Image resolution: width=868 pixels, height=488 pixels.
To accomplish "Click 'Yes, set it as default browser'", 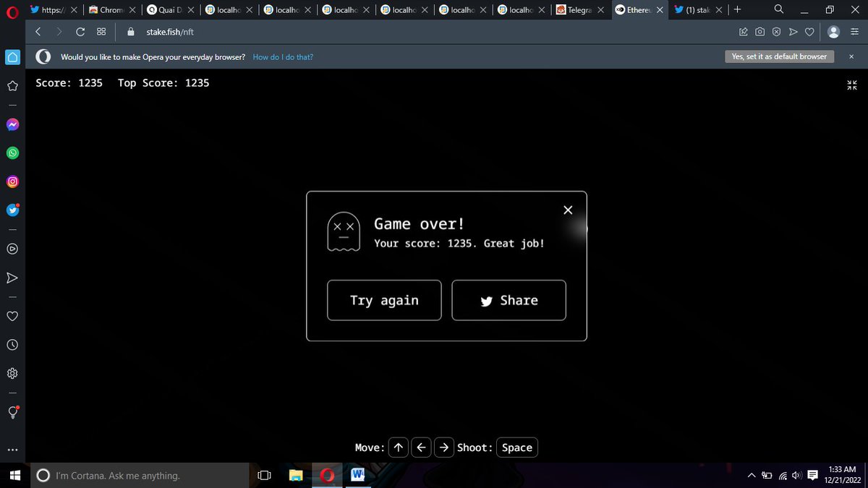I will (x=779, y=56).
